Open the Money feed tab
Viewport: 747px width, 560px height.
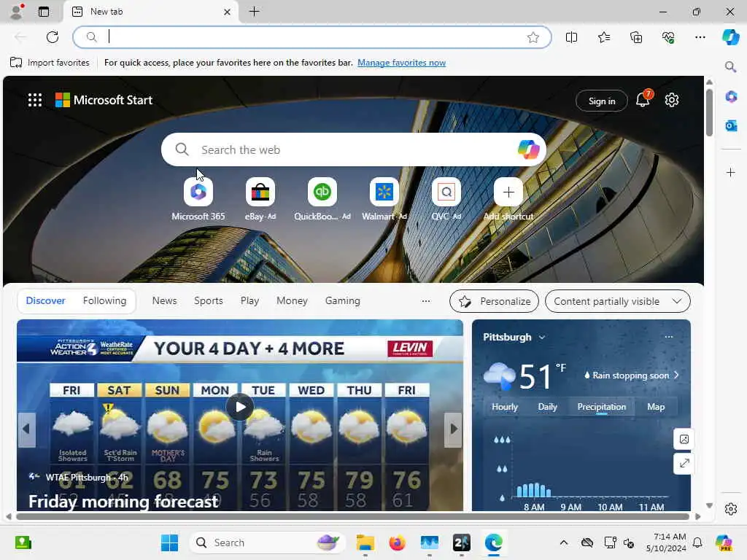pyautogui.click(x=292, y=300)
